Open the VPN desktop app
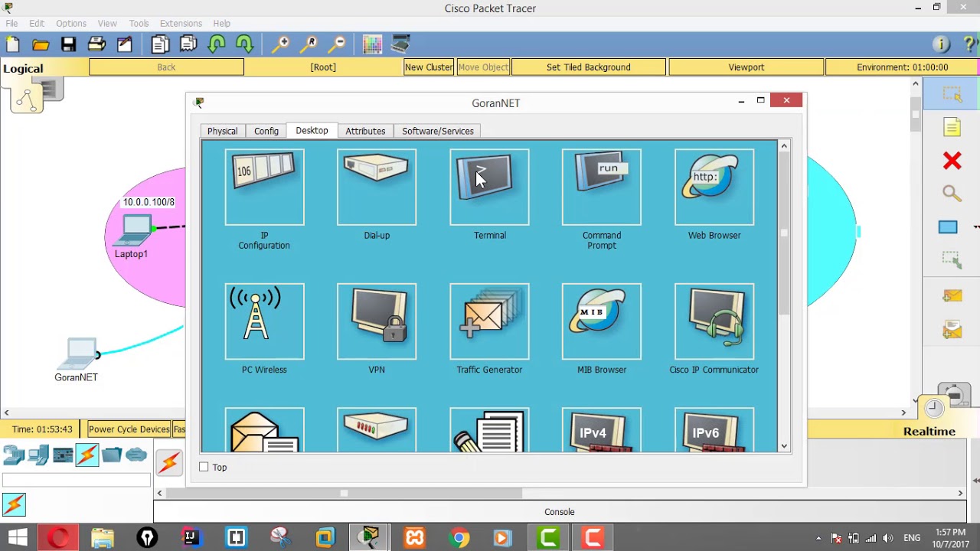Screen dimensions: 980x551 click(377, 321)
